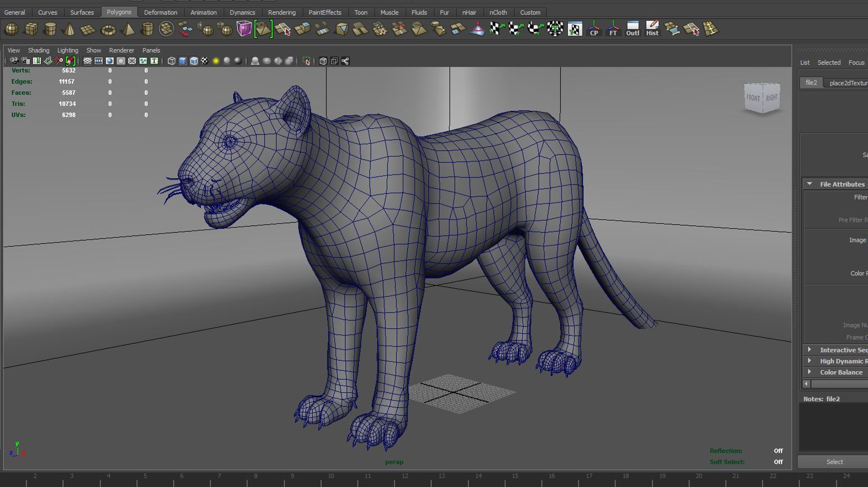Open the Panels menu in viewport
868x487 pixels.
pos(151,50)
